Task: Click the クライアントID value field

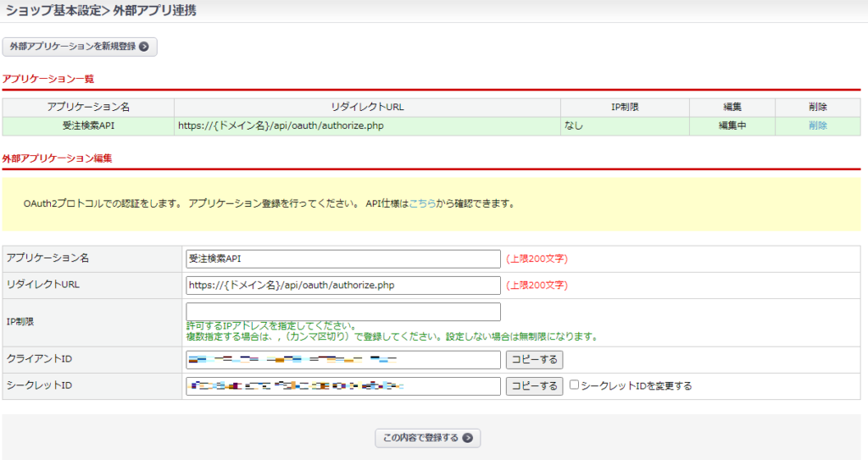Action: click(342, 360)
